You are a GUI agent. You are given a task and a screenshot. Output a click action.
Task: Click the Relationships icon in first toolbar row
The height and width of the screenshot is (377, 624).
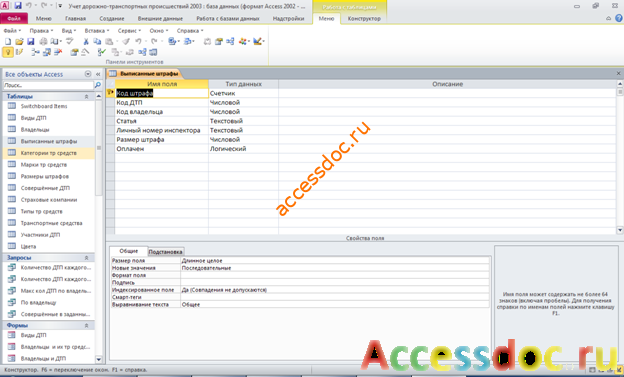click(x=230, y=41)
